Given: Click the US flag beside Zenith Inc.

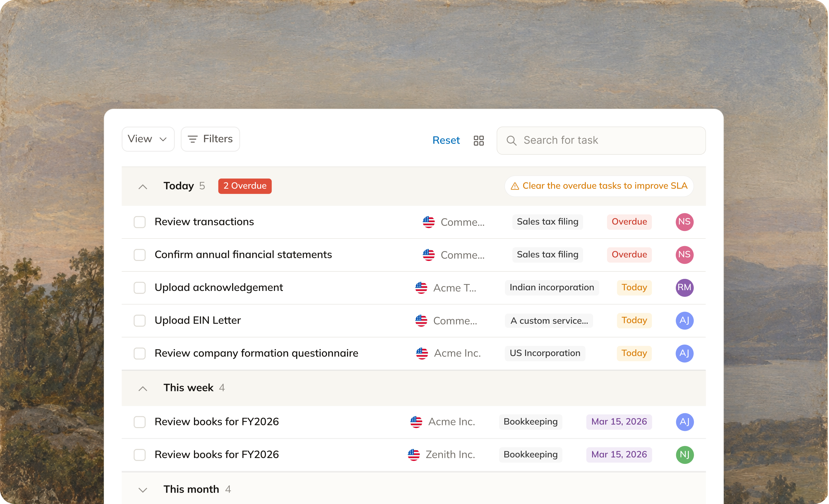Looking at the screenshot, I should (x=414, y=455).
